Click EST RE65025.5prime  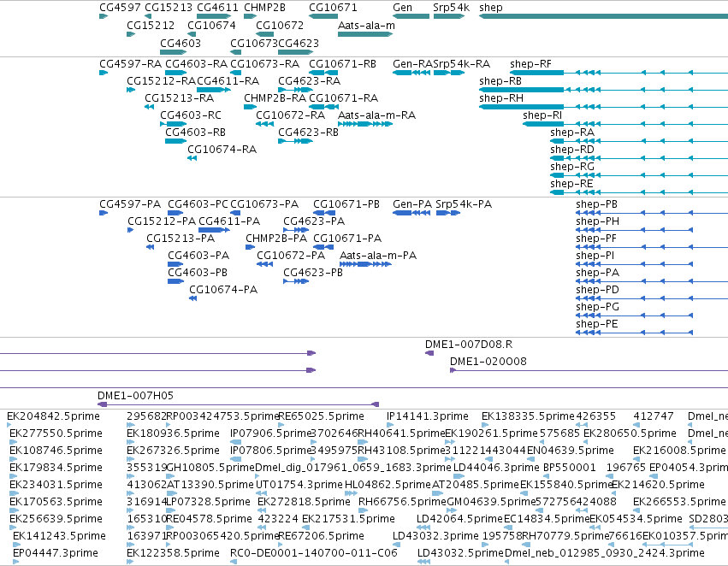coord(322,416)
